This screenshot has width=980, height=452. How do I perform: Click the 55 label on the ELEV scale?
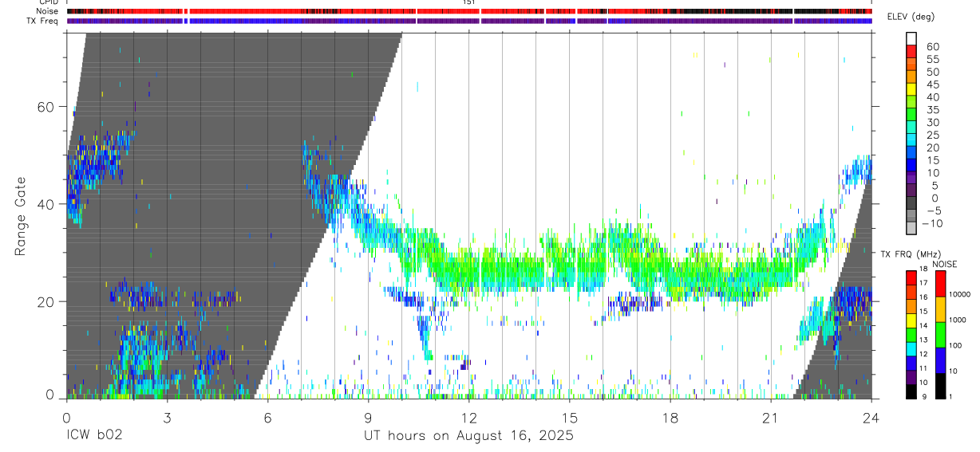933,60
